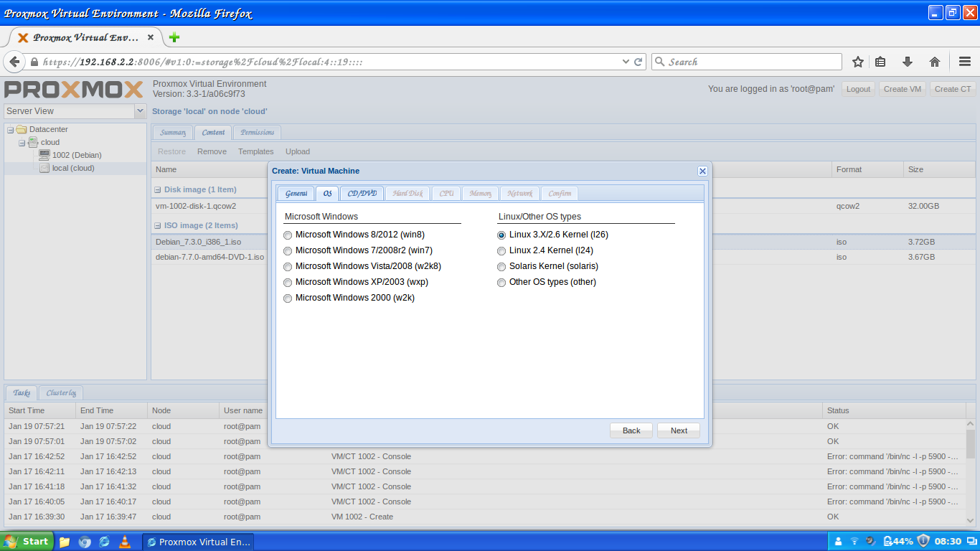Switch to the Summary tab

(172, 132)
